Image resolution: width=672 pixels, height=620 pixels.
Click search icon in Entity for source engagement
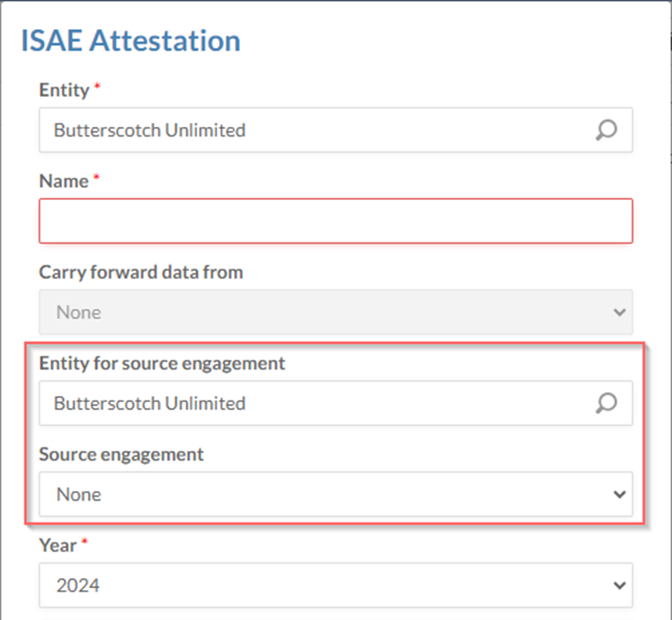tap(606, 403)
